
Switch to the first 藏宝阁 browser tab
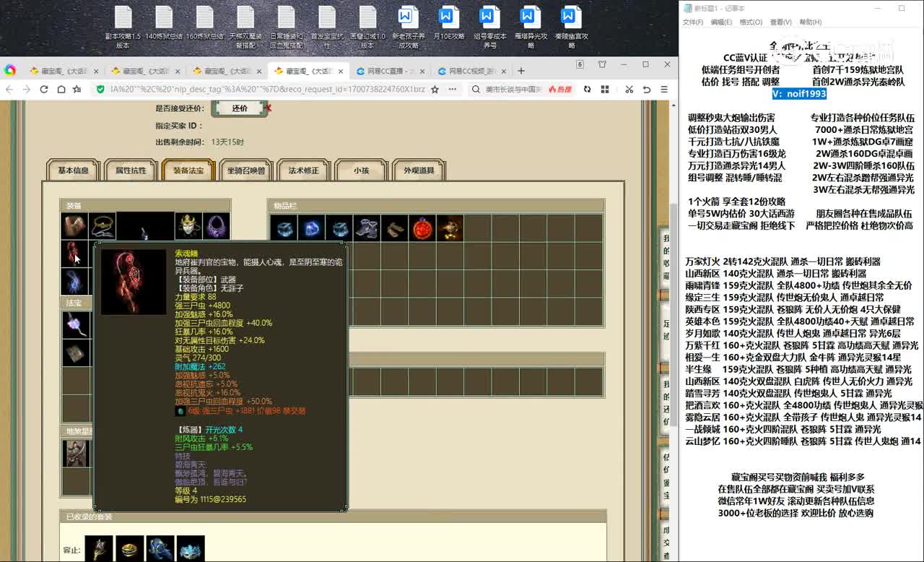(64, 71)
